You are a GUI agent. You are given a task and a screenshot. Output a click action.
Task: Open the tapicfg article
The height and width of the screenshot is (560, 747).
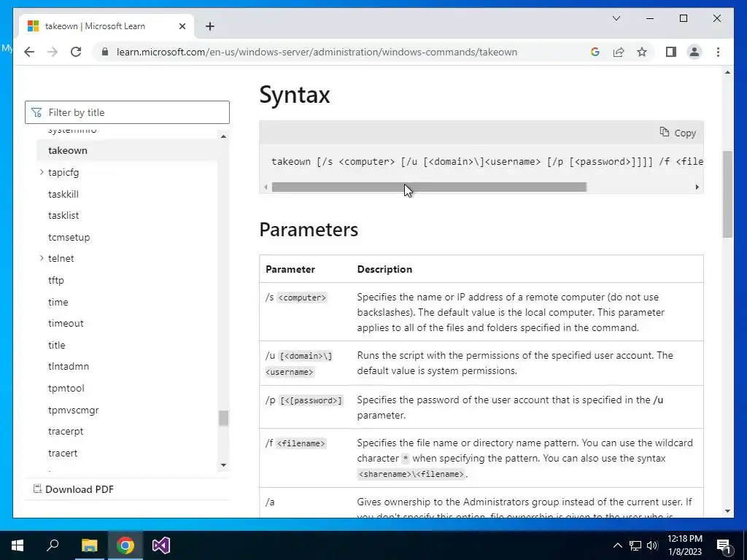63,172
